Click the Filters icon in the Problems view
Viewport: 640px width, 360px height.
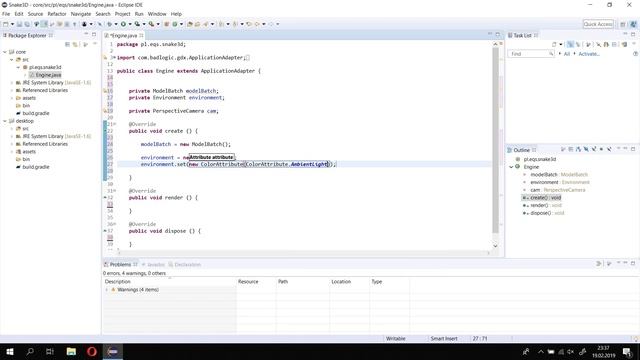click(x=599, y=264)
